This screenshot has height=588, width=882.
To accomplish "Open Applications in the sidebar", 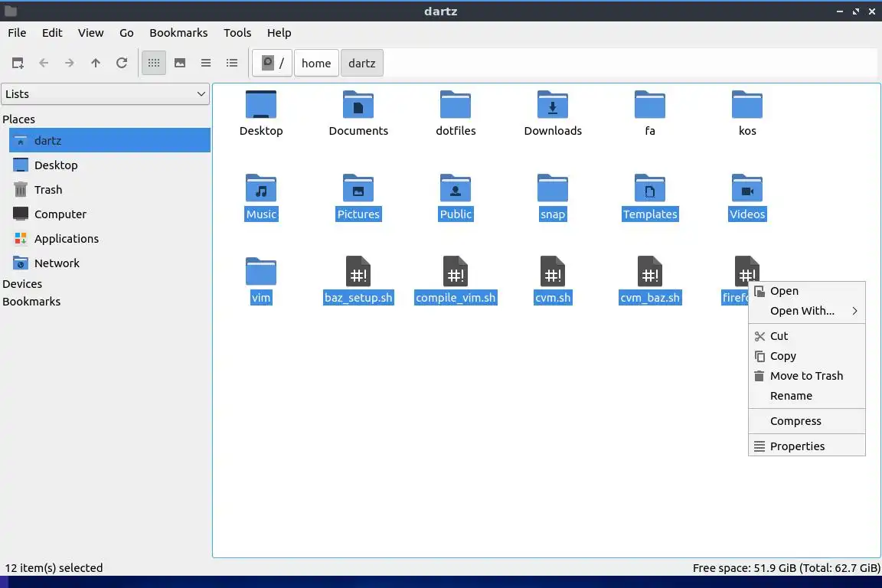I will tap(109, 239).
